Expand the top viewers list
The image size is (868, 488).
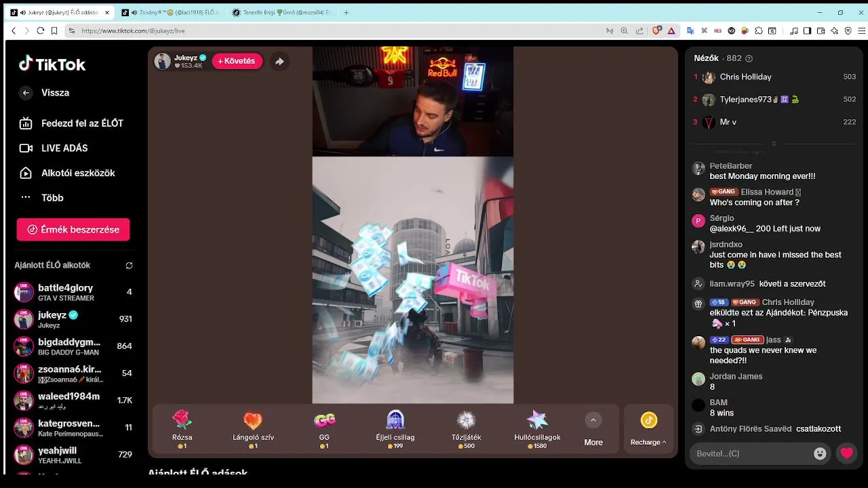click(x=774, y=144)
